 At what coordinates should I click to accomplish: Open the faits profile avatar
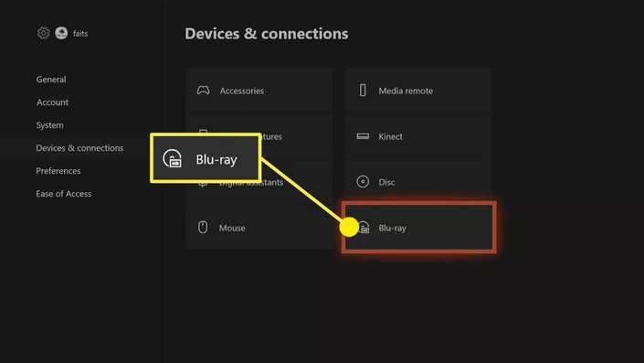[61, 33]
